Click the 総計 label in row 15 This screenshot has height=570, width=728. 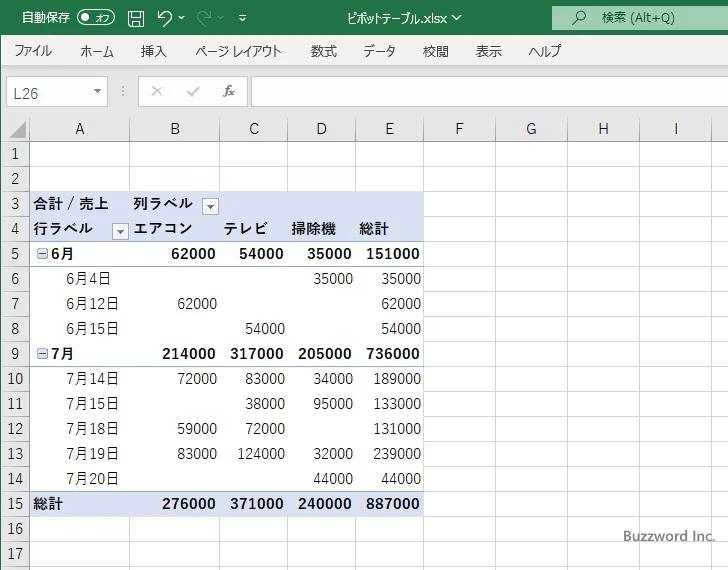point(80,504)
